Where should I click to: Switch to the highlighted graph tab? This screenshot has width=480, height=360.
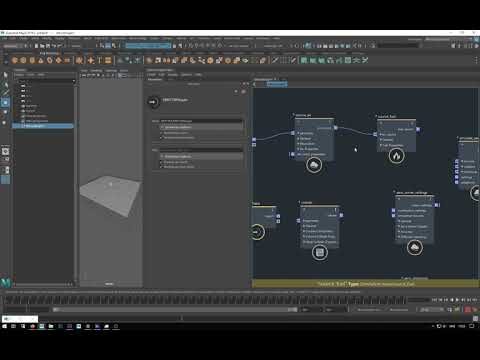pos(277,84)
